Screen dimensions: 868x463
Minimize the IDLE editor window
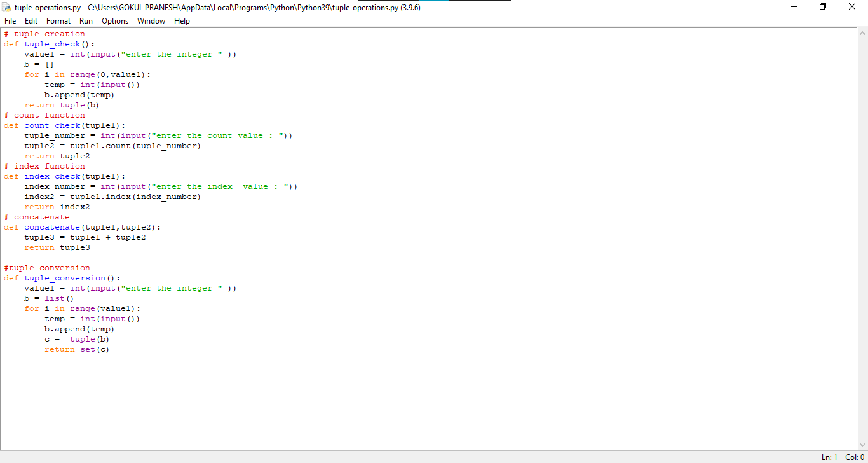[794, 7]
